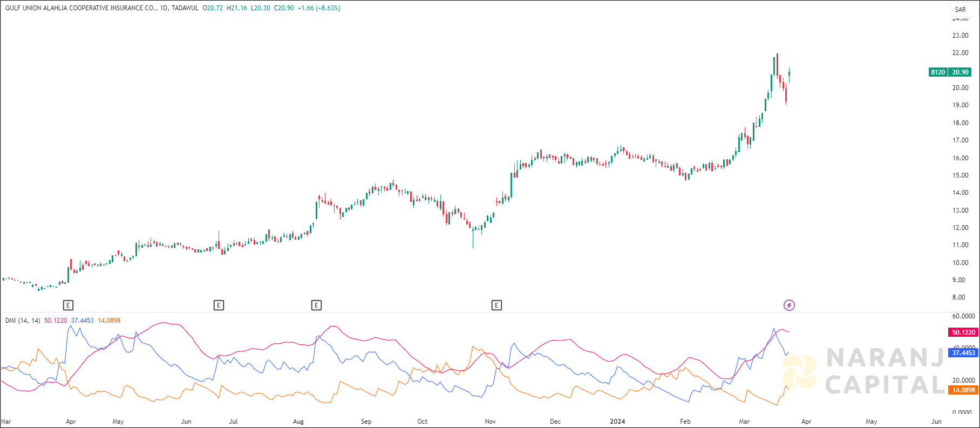Click the 1D interval label in title
980x428 pixels.
pyautogui.click(x=164, y=8)
